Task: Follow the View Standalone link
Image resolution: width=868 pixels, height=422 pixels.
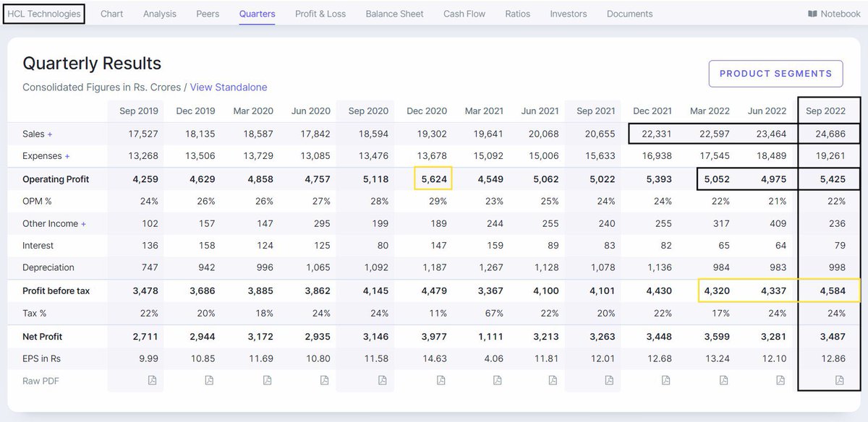Action: 229,87
